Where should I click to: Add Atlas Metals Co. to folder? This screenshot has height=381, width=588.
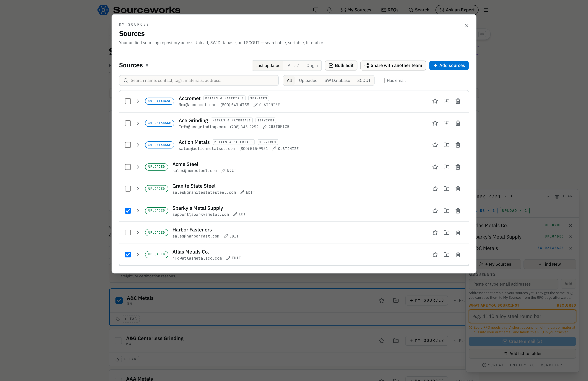(447, 255)
